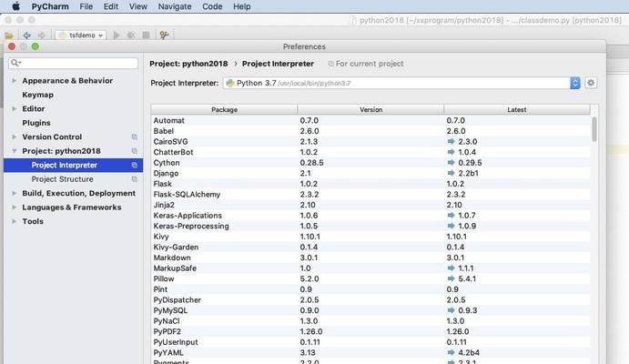Select the Keras-Preprocessing package row
Screen dimensions: 629x364
(370, 226)
